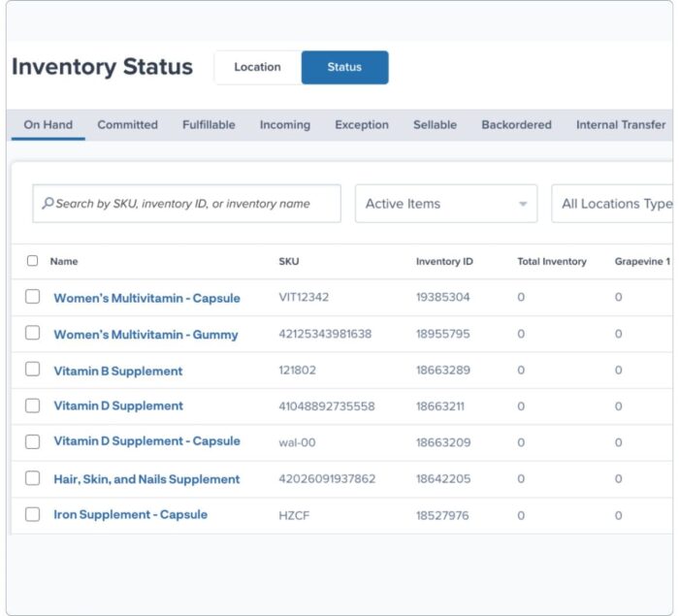Focus the SKU or inventory search field
Viewport: 679px width, 616px height.
point(194,204)
